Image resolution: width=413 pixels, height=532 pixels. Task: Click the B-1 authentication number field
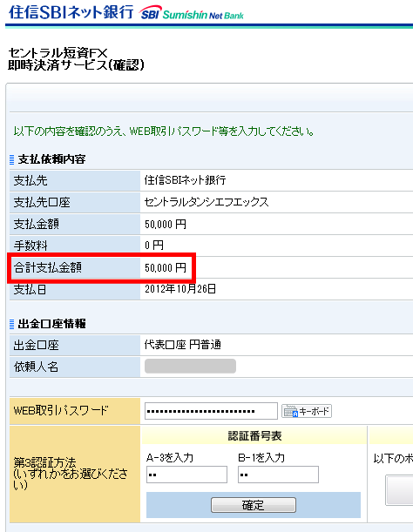[278, 475]
